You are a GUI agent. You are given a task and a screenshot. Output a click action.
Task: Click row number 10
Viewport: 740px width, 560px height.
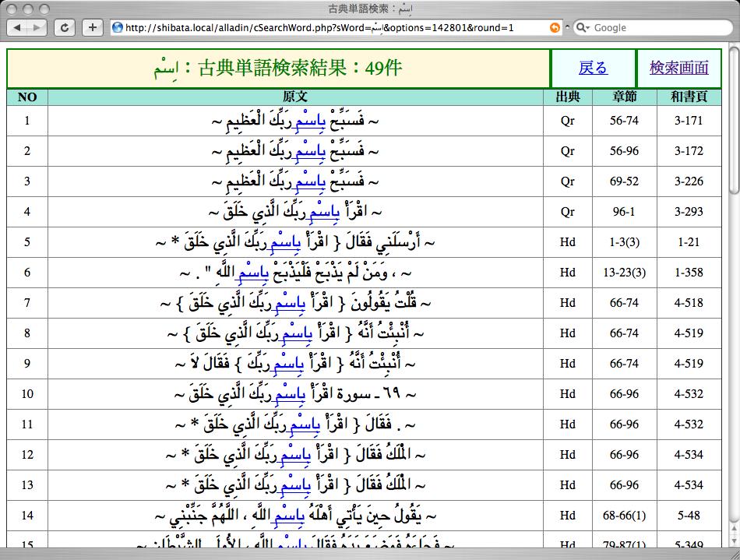click(x=27, y=394)
